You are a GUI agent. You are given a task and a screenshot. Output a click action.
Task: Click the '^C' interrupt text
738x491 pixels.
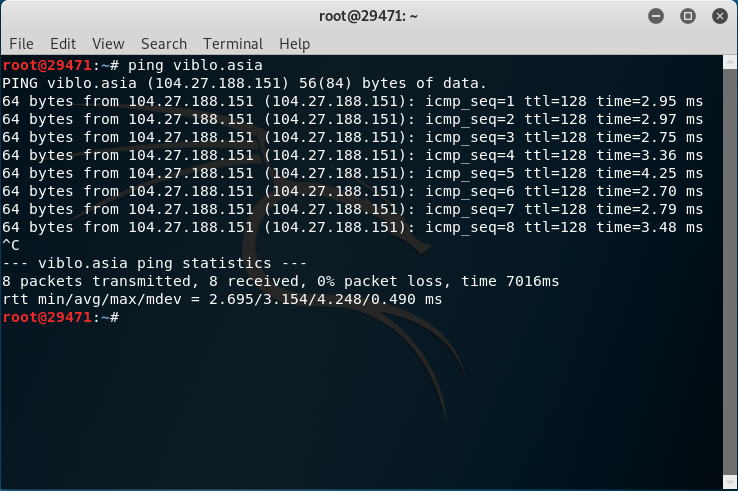[11, 245]
